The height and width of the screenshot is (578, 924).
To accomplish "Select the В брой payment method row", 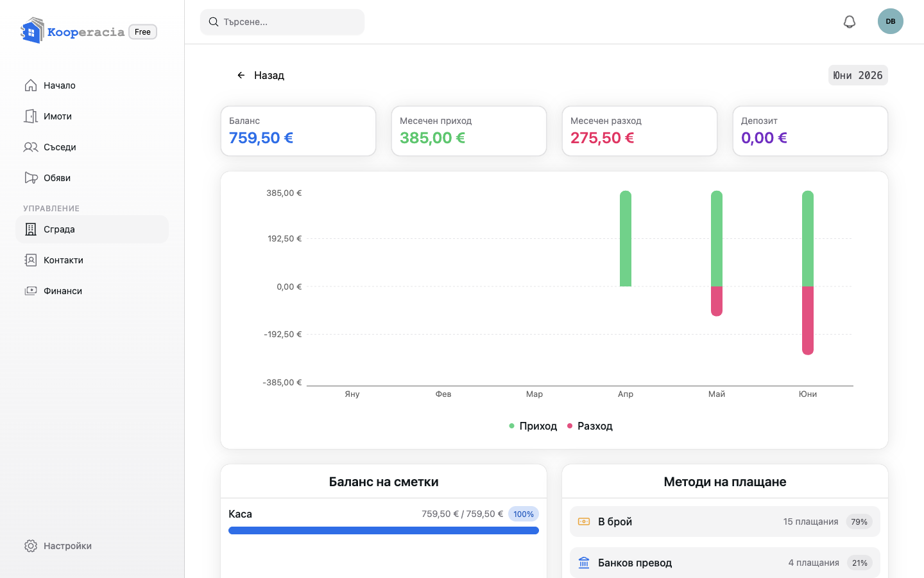I will click(x=725, y=521).
